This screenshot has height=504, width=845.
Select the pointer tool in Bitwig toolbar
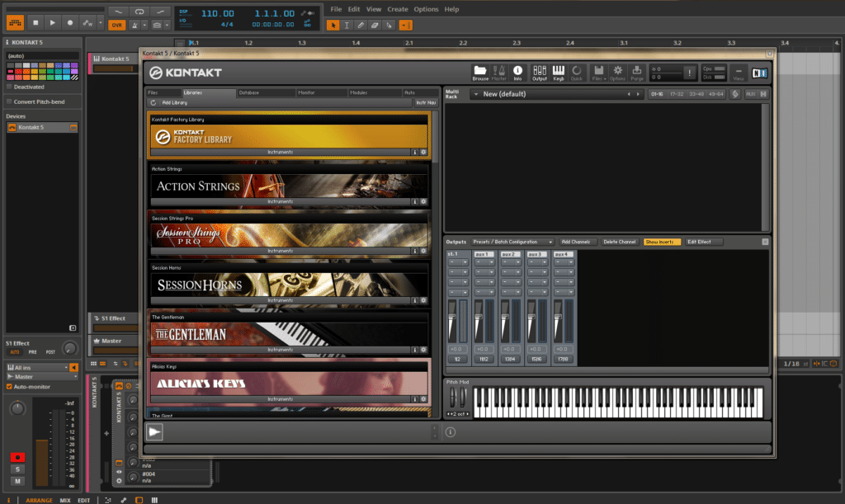coord(333,25)
